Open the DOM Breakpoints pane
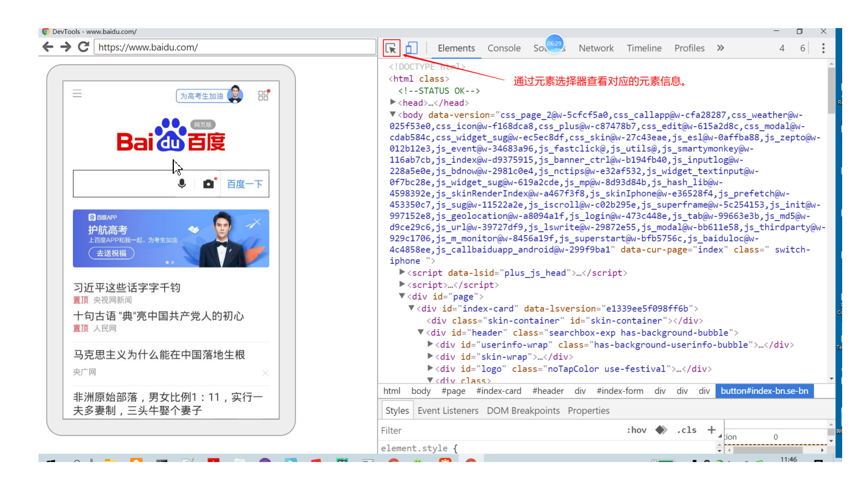 [x=523, y=410]
